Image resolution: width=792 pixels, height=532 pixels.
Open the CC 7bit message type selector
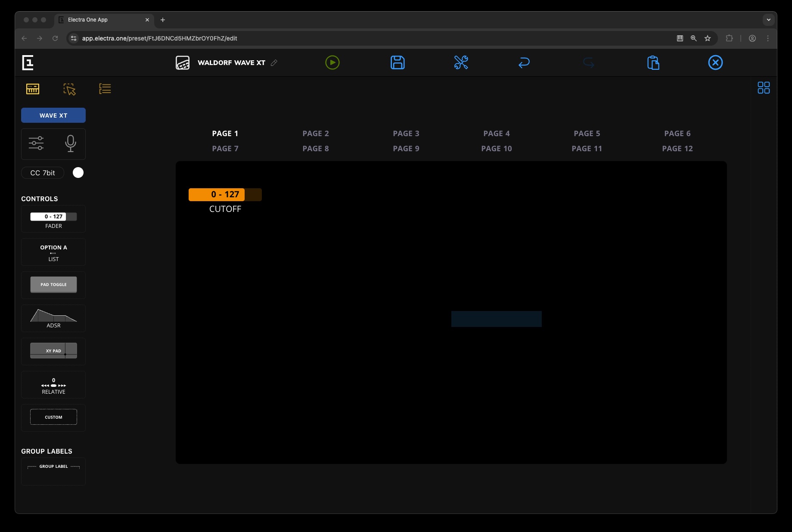(43, 173)
